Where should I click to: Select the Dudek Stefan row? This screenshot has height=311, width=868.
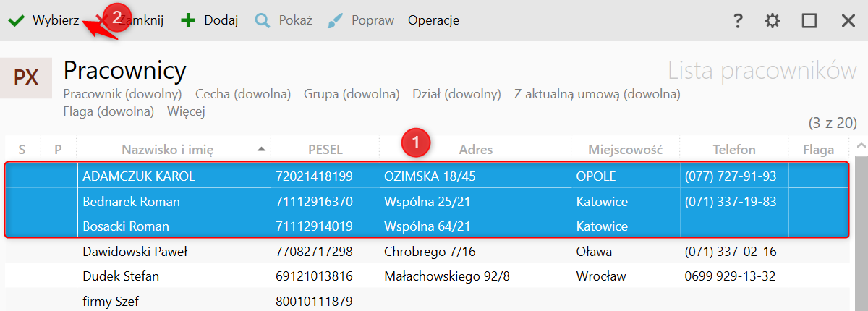[427, 276]
